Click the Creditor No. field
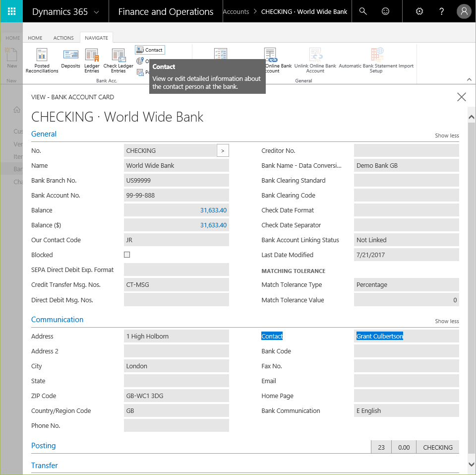This screenshot has width=476, height=475. click(407, 151)
